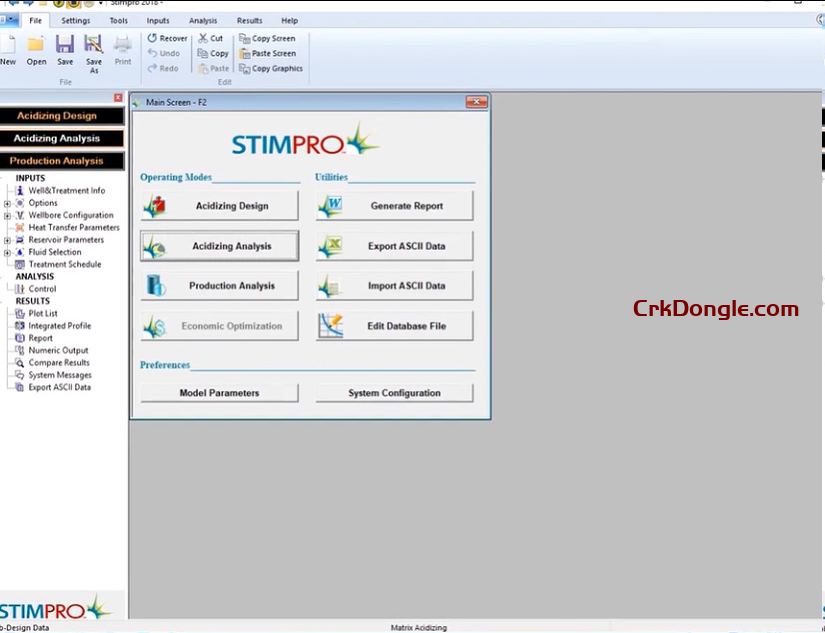Screen dimensions: 825x633
Task: Click the Generate Report button
Action: point(395,206)
